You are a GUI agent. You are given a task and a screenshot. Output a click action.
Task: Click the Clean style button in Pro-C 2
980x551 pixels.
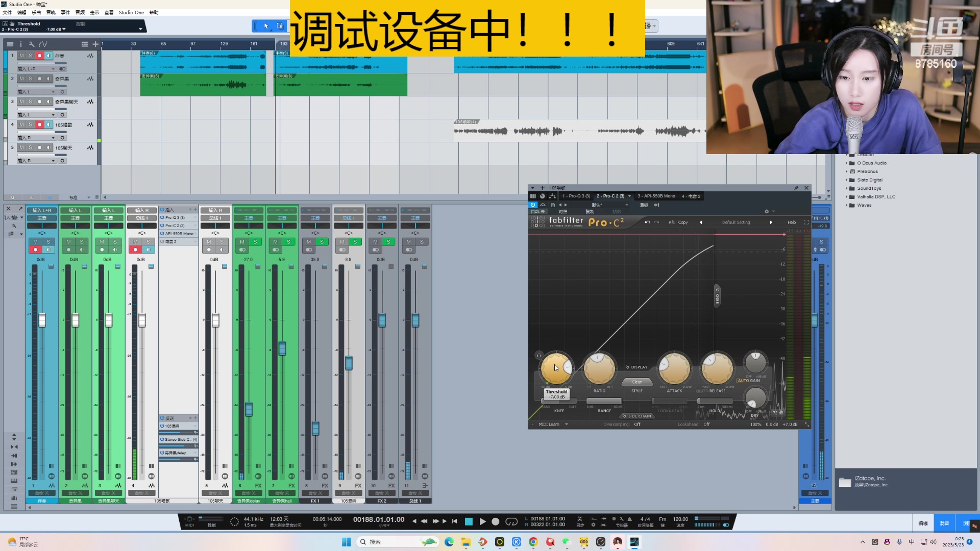(637, 382)
